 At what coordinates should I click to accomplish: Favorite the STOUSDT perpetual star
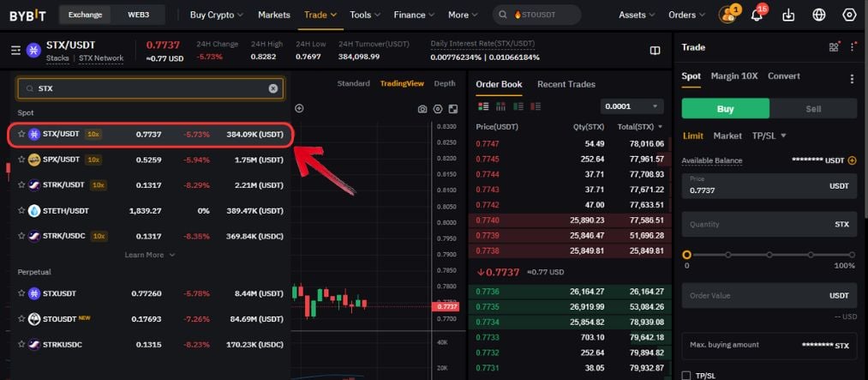click(x=21, y=319)
